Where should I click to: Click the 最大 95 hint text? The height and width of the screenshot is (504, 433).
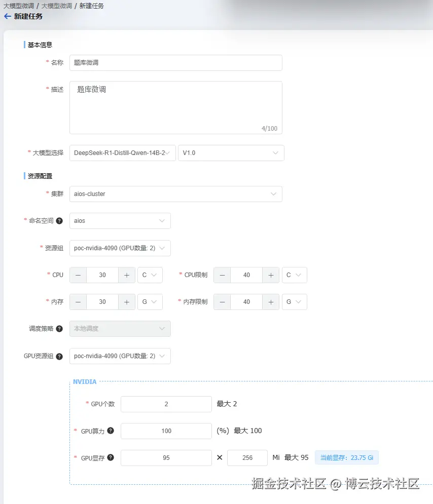296,457
